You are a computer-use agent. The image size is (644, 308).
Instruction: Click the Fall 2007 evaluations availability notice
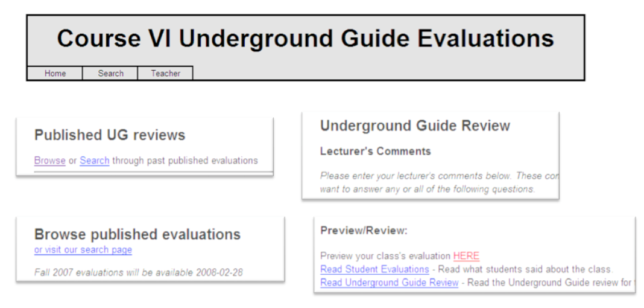coord(138,272)
